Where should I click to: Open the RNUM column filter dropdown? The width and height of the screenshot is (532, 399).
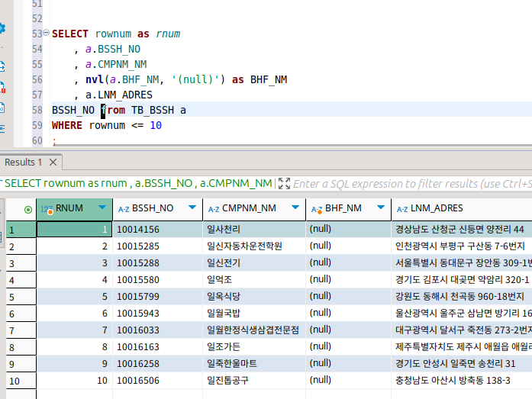(x=102, y=208)
